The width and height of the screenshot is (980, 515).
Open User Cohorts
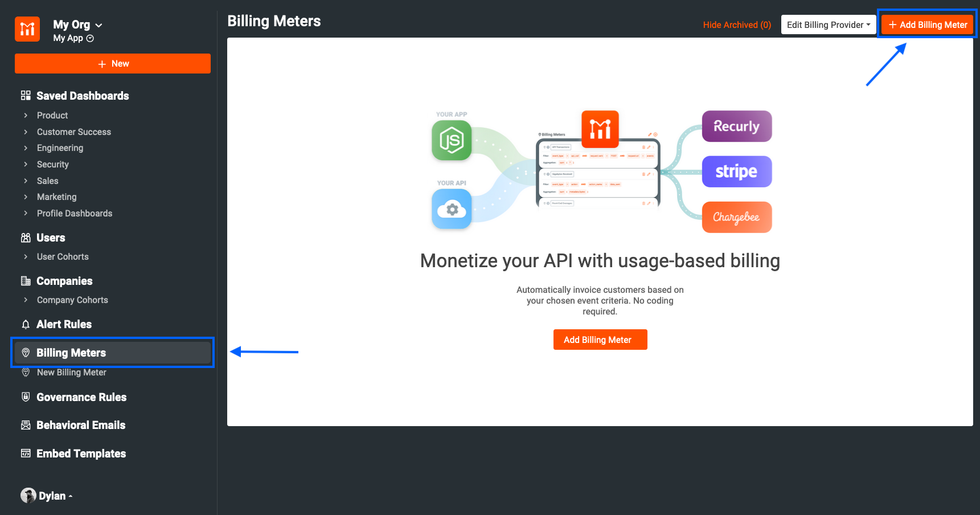point(63,257)
